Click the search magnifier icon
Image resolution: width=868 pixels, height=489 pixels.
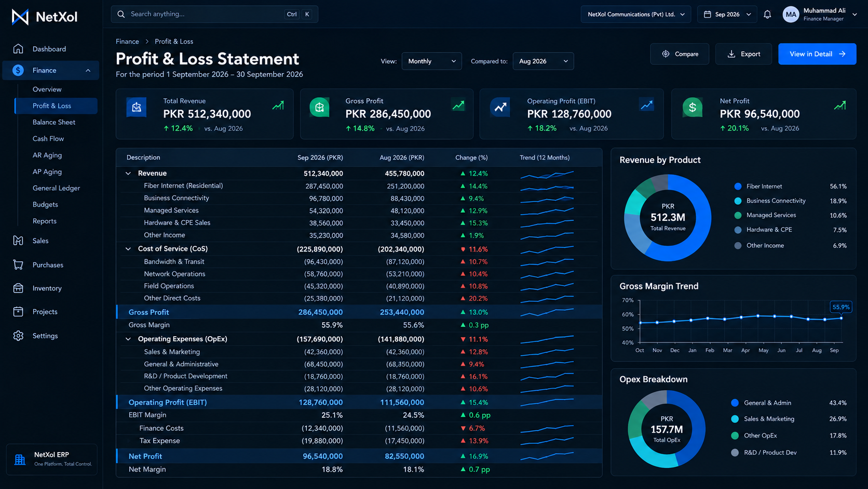pos(121,14)
